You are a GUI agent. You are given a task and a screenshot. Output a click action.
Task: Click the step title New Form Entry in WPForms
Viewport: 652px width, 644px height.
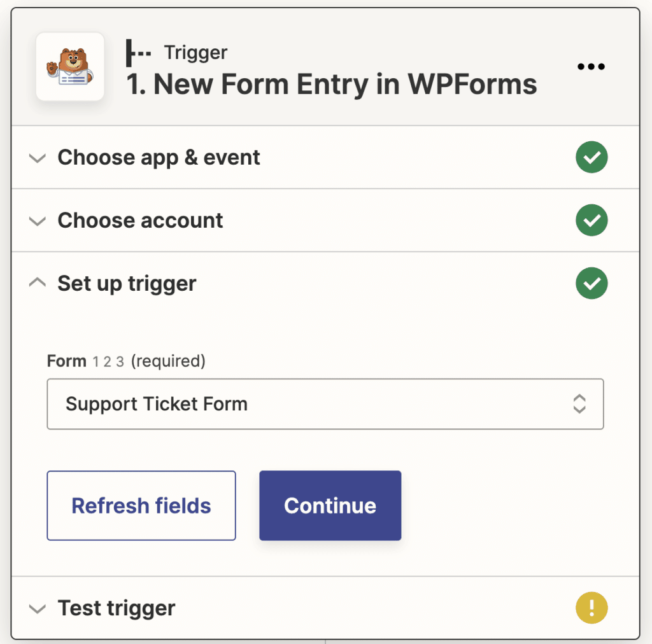[330, 84]
